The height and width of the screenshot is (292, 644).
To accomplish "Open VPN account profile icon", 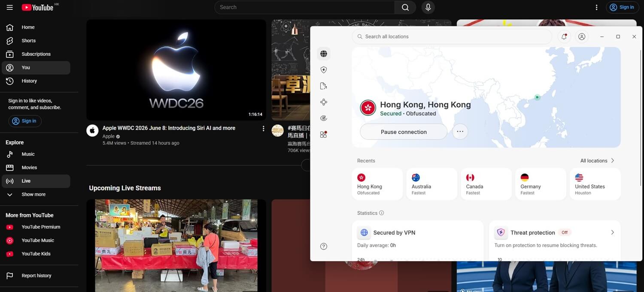I will click(x=582, y=36).
